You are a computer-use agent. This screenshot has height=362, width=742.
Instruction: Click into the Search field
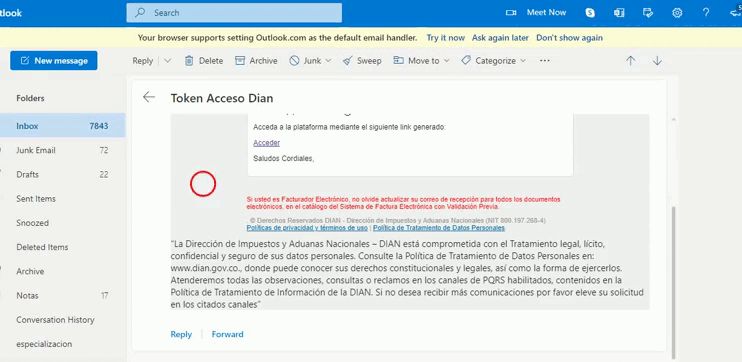tap(234, 13)
